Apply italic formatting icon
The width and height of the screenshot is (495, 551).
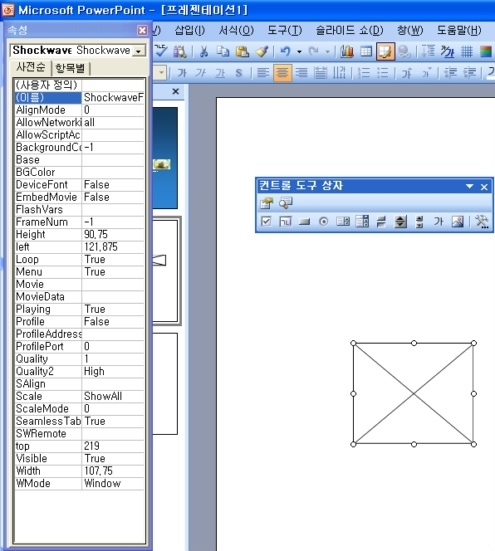point(201,73)
